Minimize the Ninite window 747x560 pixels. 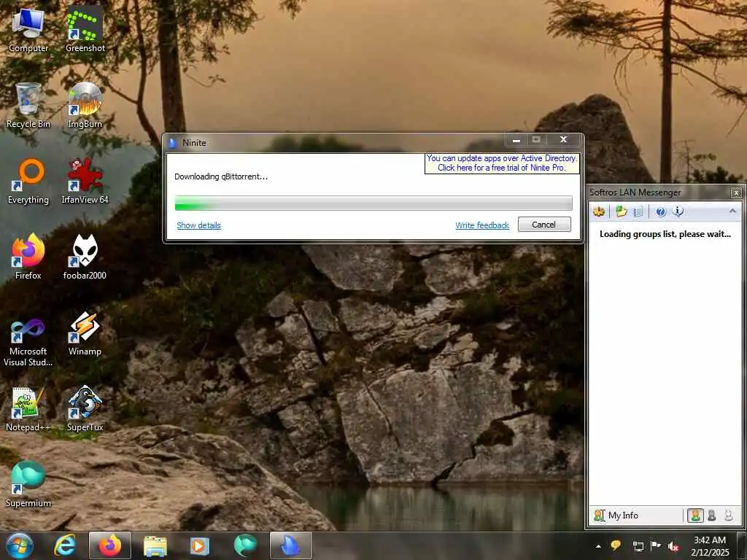[516, 139]
